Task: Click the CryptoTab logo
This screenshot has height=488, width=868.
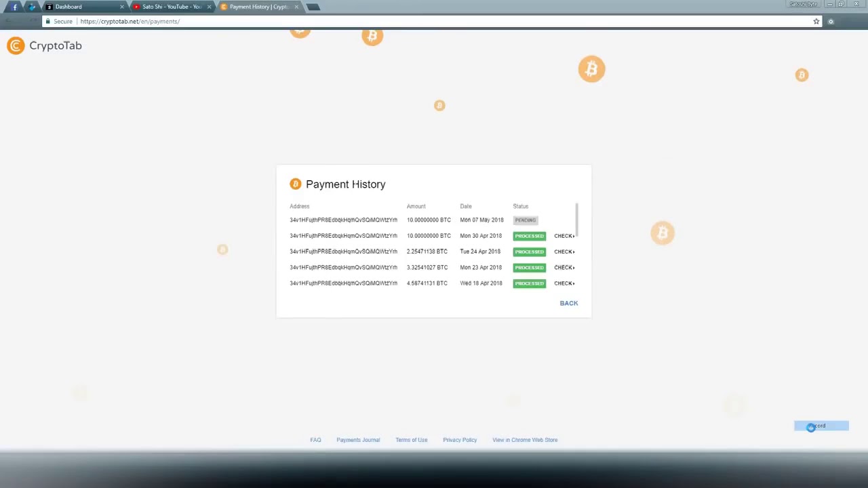Action: click(44, 45)
